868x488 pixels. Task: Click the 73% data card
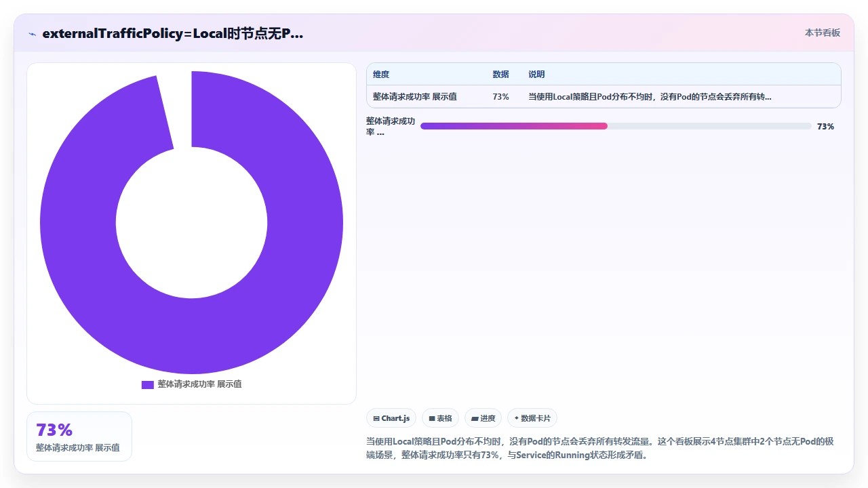pyautogui.click(x=79, y=436)
